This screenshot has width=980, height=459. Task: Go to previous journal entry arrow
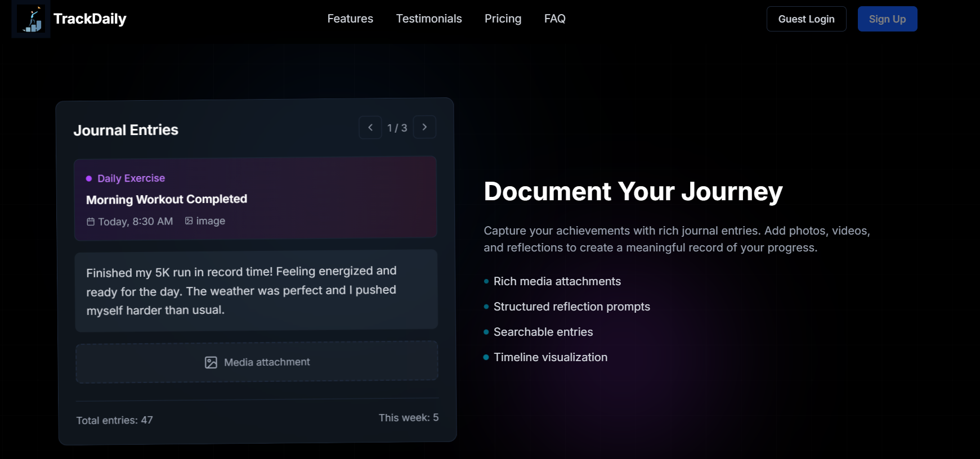tap(370, 128)
